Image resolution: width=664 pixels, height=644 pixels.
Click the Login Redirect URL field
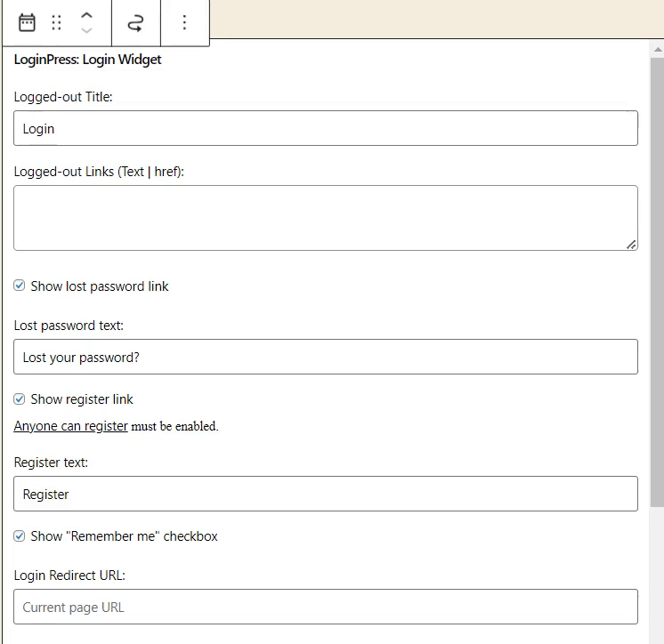(326, 607)
